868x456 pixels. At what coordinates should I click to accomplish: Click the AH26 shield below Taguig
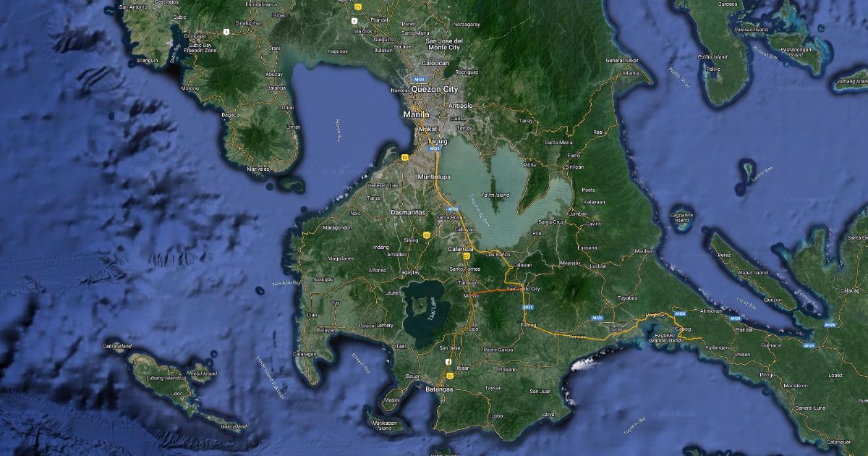(435, 148)
